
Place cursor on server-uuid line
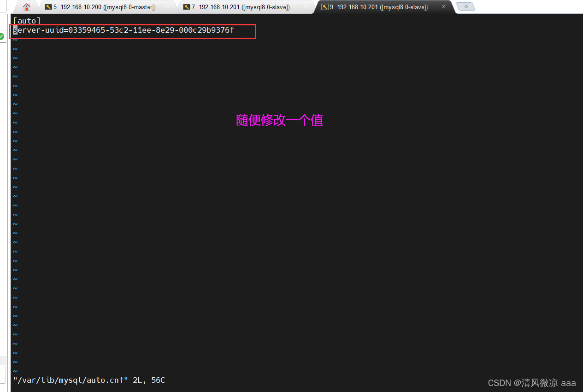tap(124, 30)
